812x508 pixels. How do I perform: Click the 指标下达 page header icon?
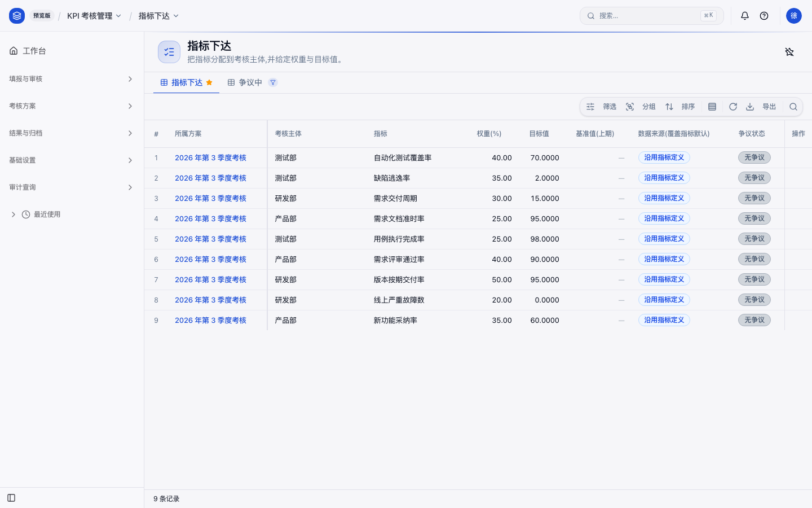[169, 52]
